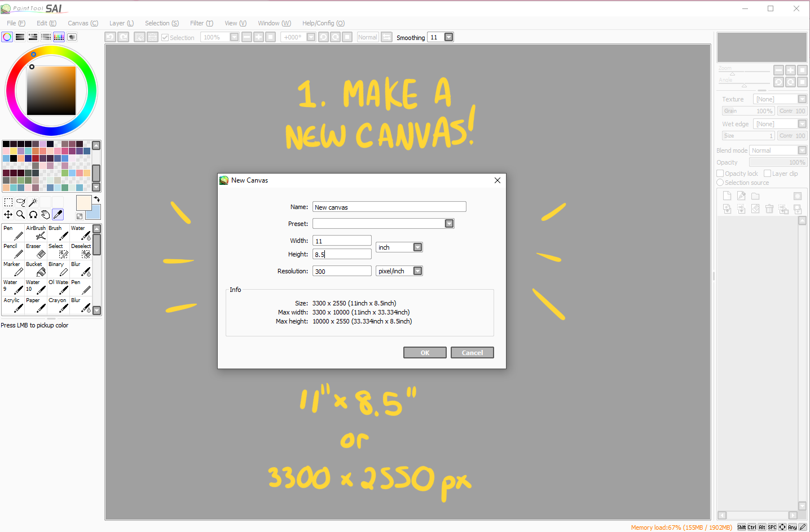Choose the Crayon brush tool
Viewport: 810px width, 532px height.
58,305
